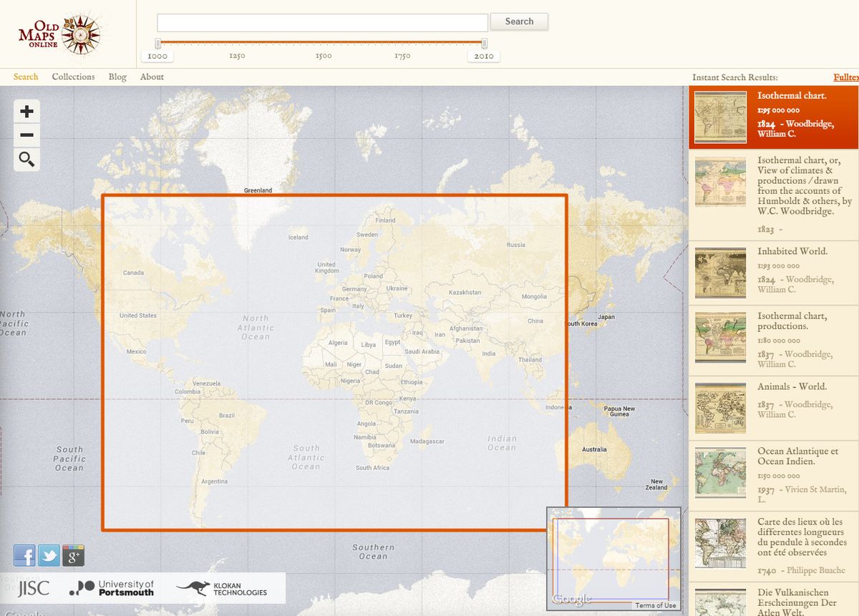Click the map zoom in button
The image size is (859, 616).
pos(26,111)
